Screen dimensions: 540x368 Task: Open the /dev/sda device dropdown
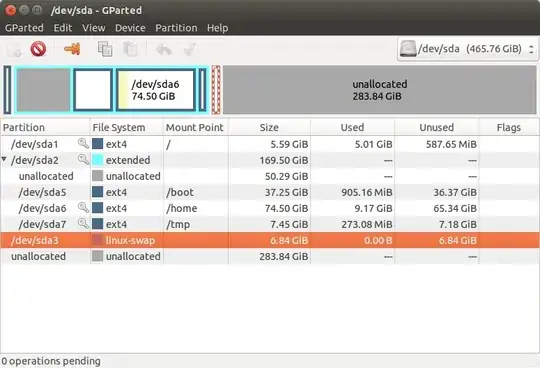tap(467, 49)
